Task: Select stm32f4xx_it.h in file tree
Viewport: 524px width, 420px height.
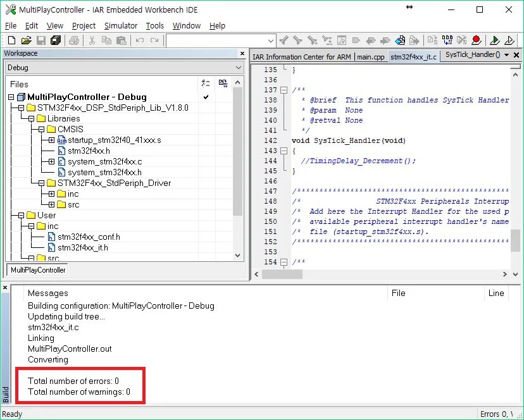Action: pos(82,247)
